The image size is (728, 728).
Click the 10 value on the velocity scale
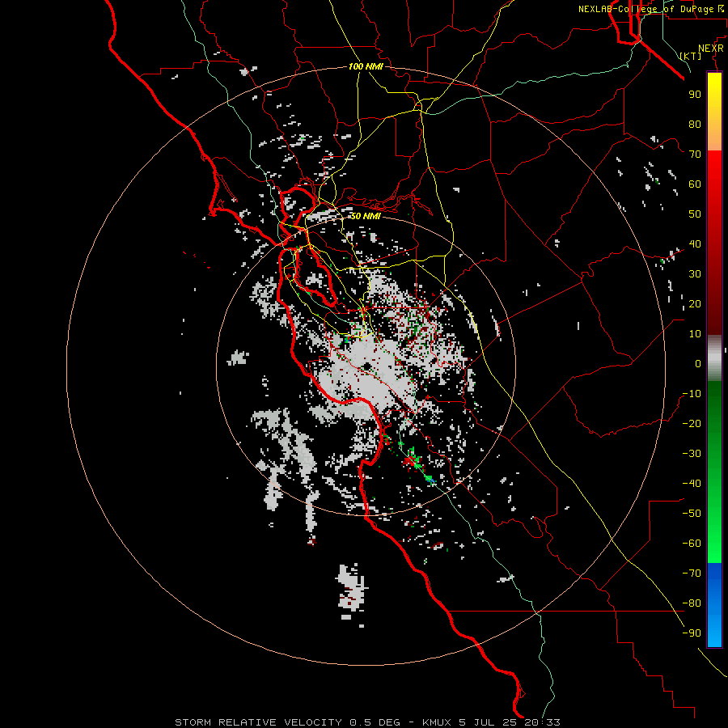pyautogui.click(x=695, y=334)
